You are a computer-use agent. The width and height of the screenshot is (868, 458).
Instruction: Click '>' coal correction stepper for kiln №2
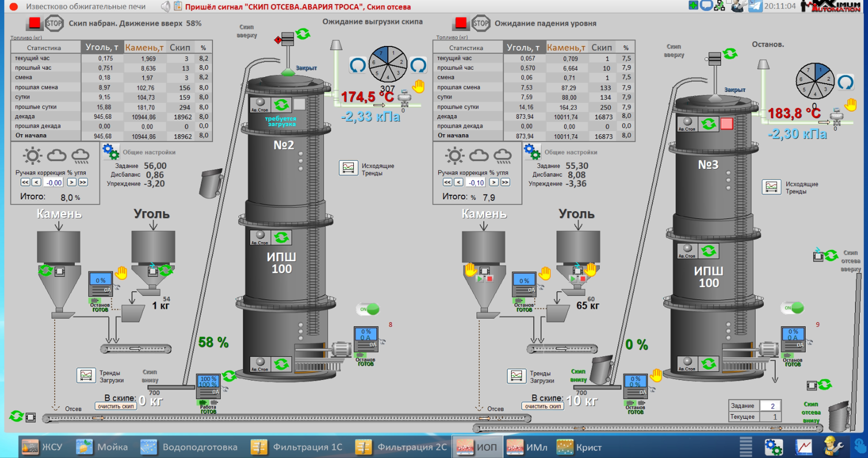(x=71, y=182)
